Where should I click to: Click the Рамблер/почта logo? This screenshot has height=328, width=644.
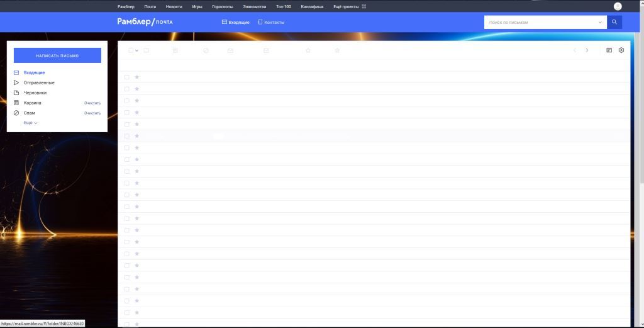pos(145,22)
